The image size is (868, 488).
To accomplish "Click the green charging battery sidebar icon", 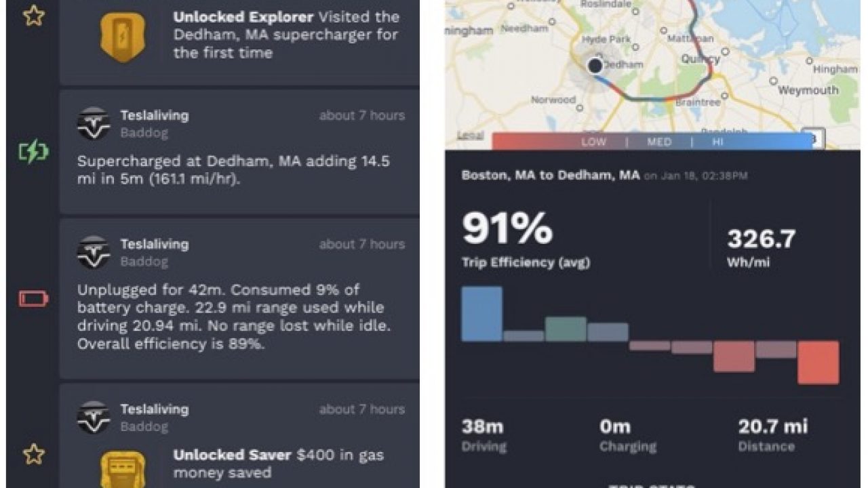I will (33, 152).
